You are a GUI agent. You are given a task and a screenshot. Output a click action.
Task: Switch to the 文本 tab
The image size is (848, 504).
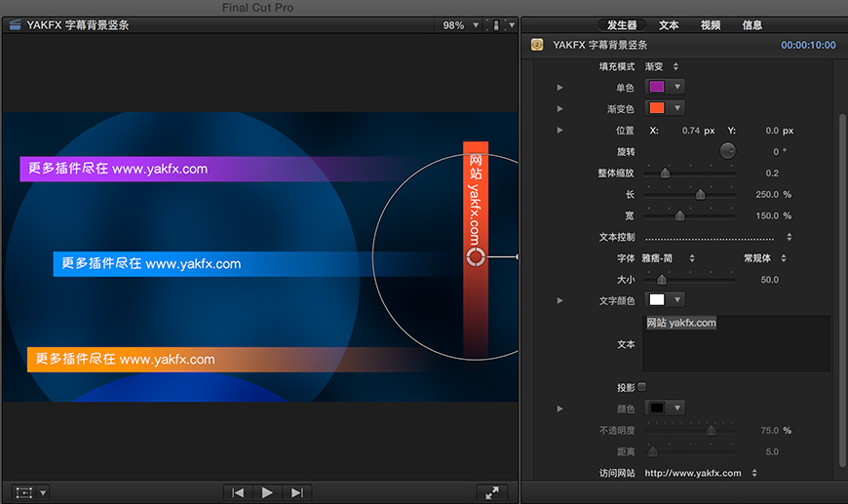pyautogui.click(x=669, y=25)
